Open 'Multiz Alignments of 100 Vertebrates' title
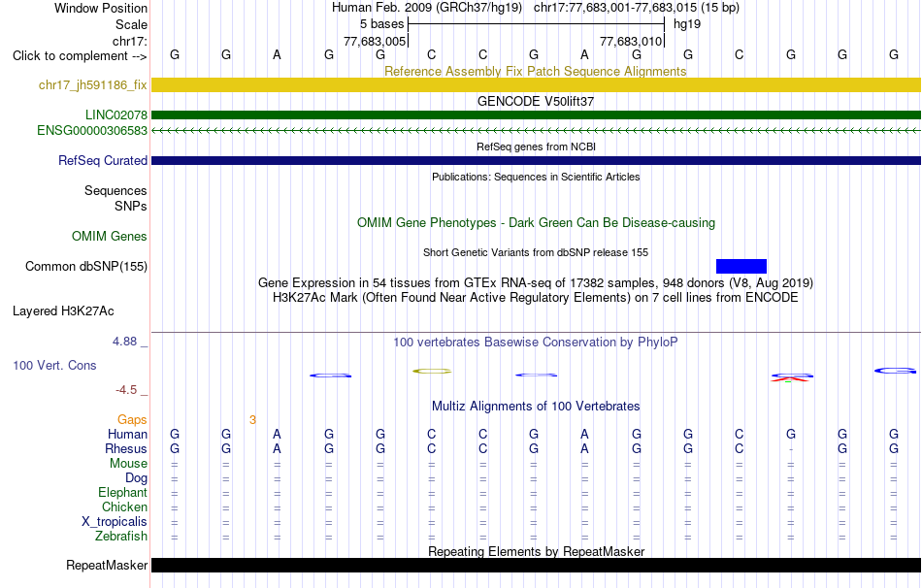Screen dimensions: 922x588 pos(536,406)
